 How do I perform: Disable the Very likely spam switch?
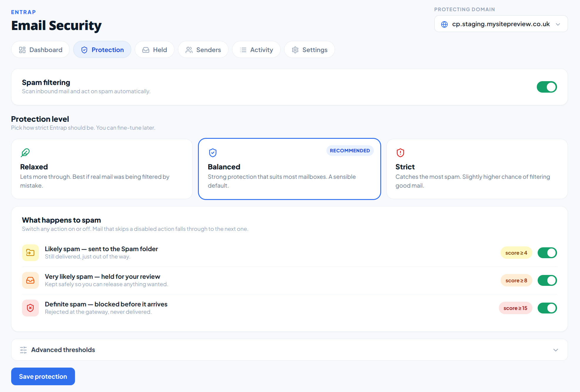coord(547,281)
